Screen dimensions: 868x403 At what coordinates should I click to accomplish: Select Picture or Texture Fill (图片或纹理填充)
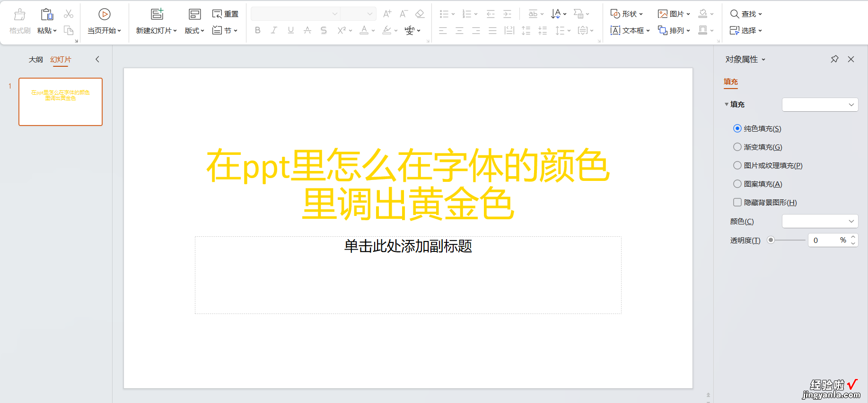click(737, 165)
